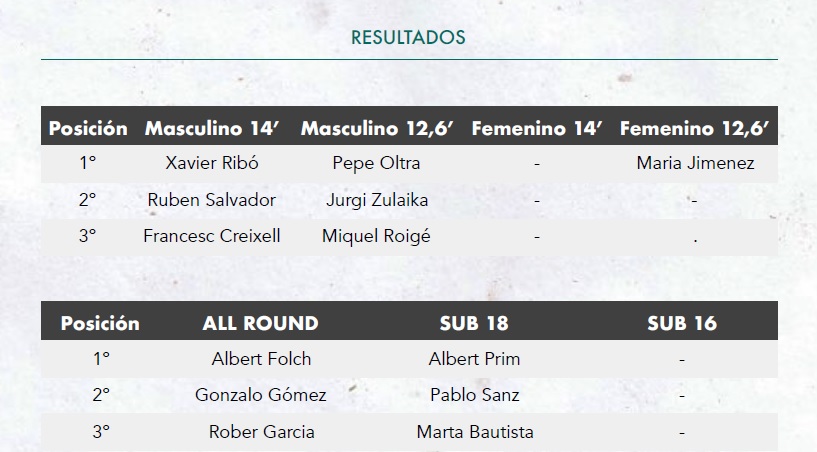This screenshot has width=817, height=452.
Task: Select the Marta Bautista cell
Action: coord(475,432)
